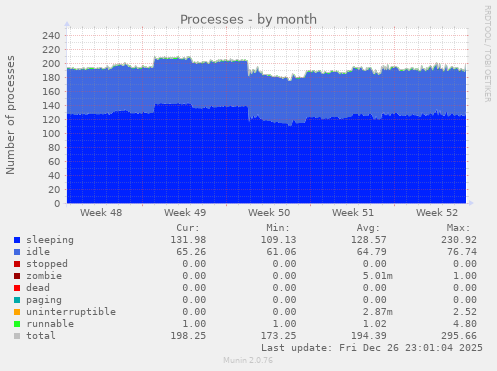Click the total legend color swatch
Screen dimensions: 497x371
tap(17, 336)
